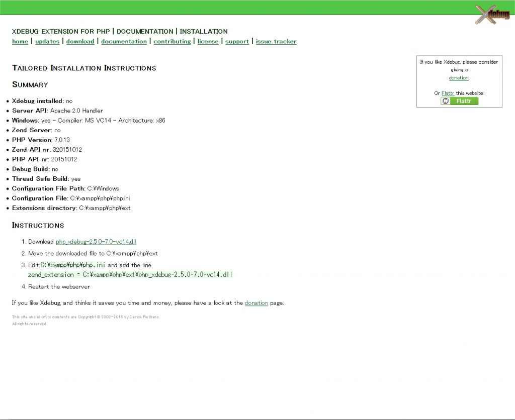Click the 'Windows: yes - Compiler: MS VC14' line
The height and width of the screenshot is (420, 515).
(x=89, y=121)
